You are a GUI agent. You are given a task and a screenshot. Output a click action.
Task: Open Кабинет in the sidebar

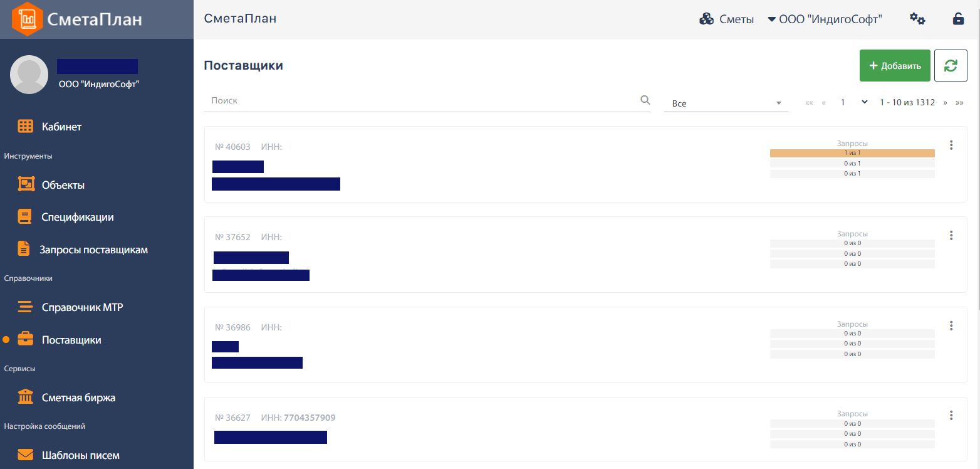point(61,127)
